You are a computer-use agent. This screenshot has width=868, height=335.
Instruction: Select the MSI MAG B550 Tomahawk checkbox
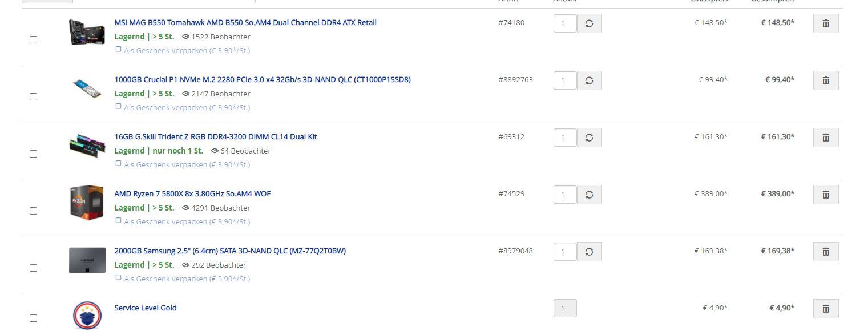[33, 39]
